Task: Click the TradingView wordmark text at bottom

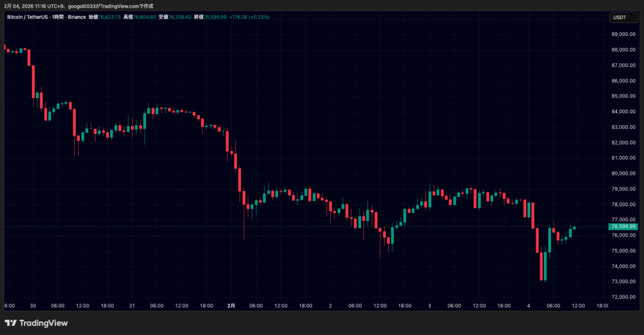Action: (x=43, y=323)
